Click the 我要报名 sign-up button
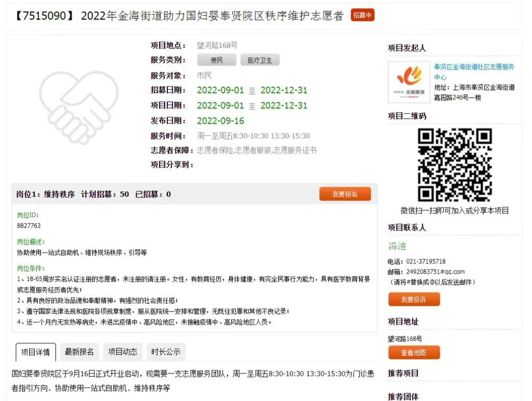The height and width of the screenshot is (401, 532). click(345, 194)
